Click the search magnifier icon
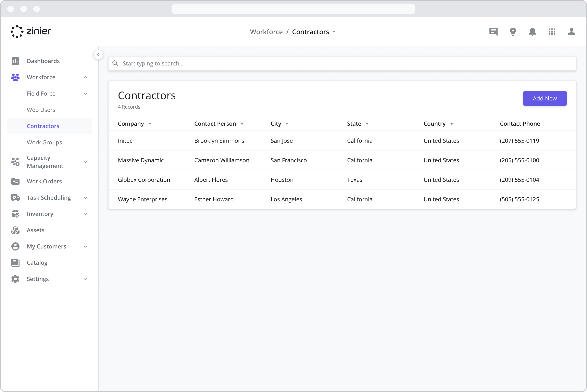This screenshot has height=392, width=587. [x=115, y=63]
